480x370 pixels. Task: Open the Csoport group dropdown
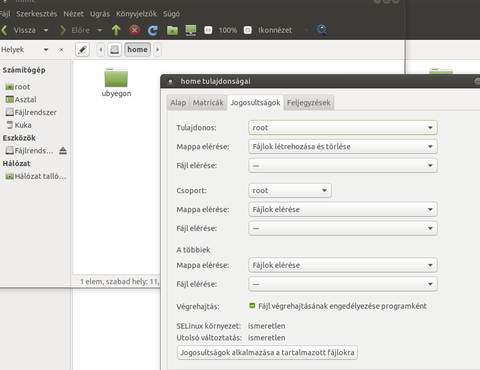[290, 191]
